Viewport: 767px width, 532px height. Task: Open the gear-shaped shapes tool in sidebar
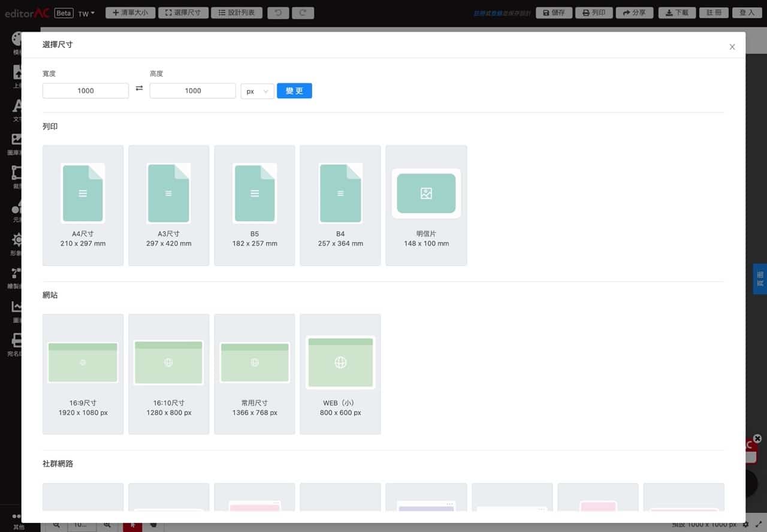click(18, 244)
